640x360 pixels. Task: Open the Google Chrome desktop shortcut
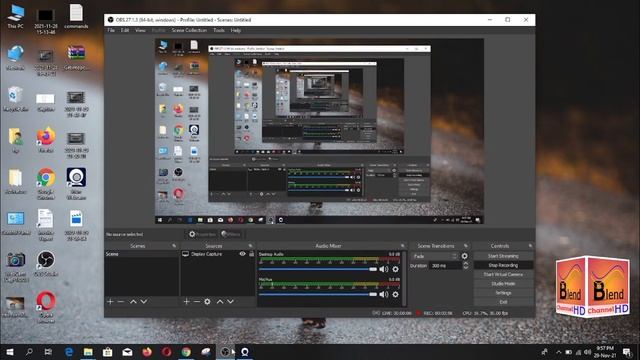click(x=46, y=183)
